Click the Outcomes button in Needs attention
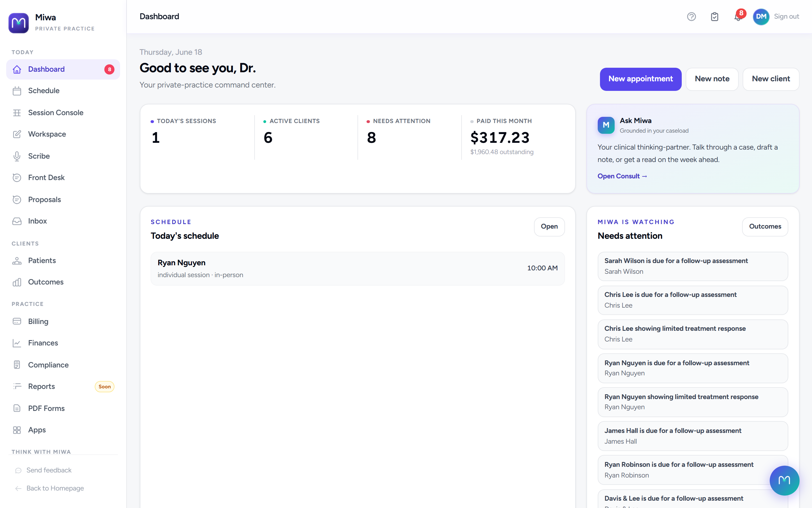Image resolution: width=812 pixels, height=508 pixels. point(765,227)
